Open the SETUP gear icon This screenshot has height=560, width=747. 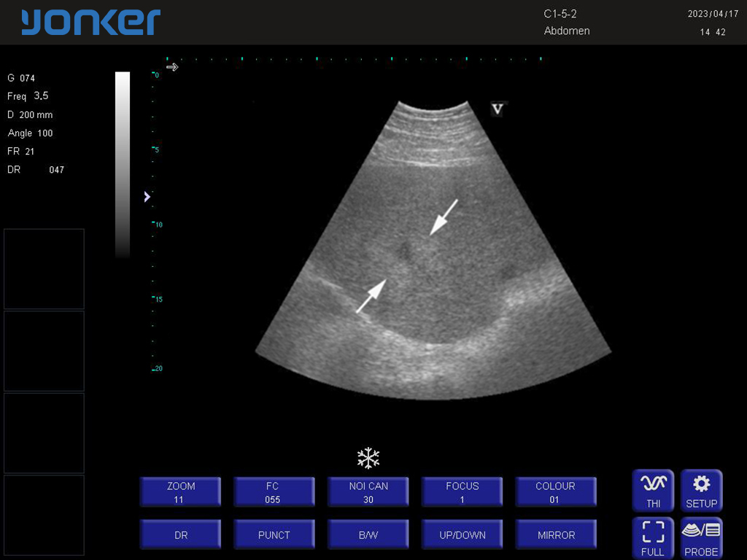(701, 490)
